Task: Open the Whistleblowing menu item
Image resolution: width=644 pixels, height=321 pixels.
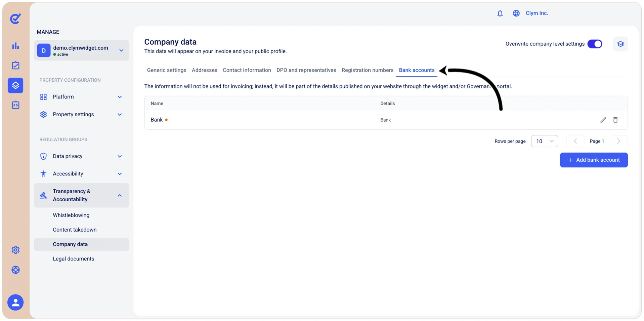Action: click(71, 215)
